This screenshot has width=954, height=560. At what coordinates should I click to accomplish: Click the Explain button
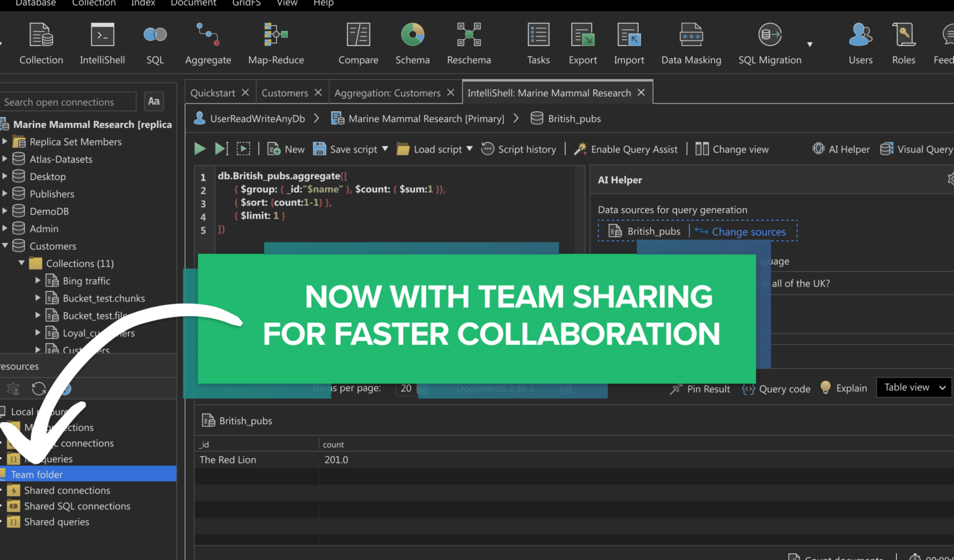tap(843, 388)
